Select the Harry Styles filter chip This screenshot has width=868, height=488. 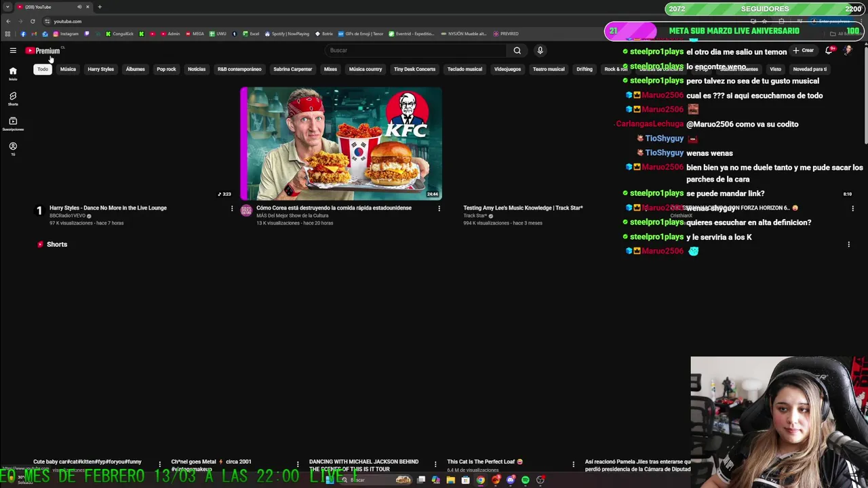[x=100, y=69]
